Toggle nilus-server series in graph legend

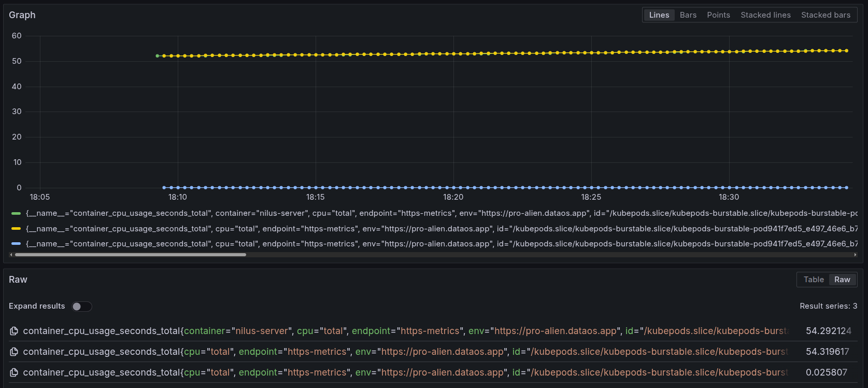pyautogui.click(x=311, y=213)
